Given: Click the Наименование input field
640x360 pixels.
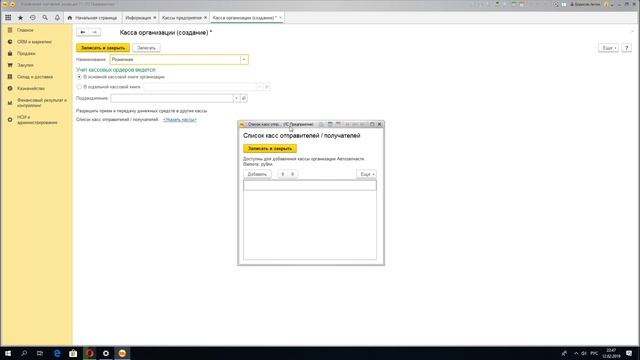Looking at the screenshot, I should 175,60.
